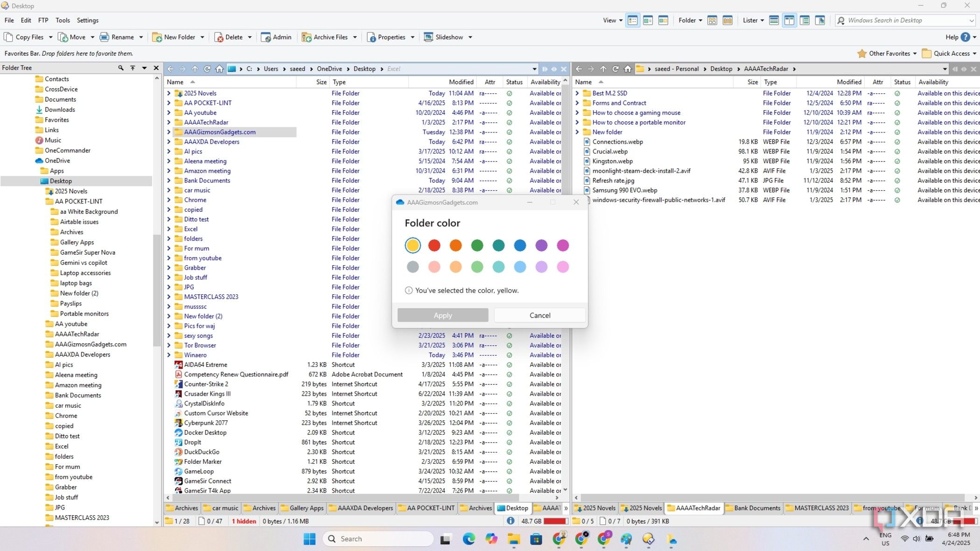Click the Archive Files toolbar icon
Viewport: 980px width, 551px height.
tap(307, 37)
